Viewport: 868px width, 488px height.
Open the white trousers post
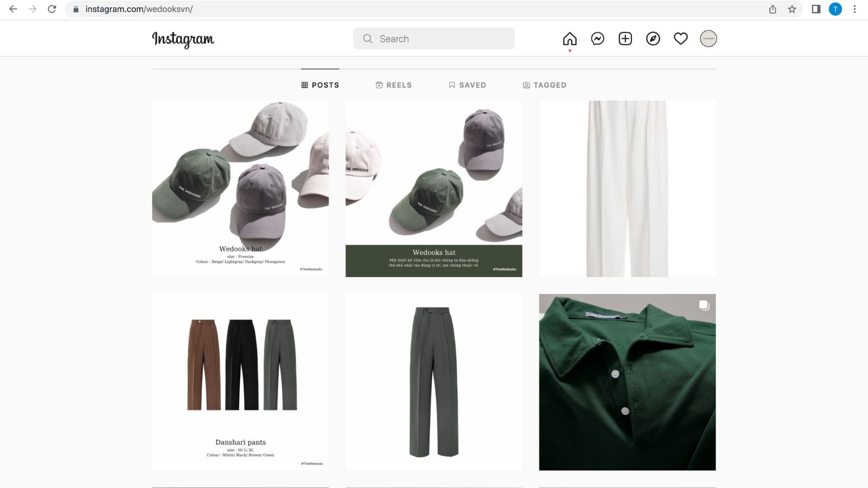pyautogui.click(x=627, y=189)
